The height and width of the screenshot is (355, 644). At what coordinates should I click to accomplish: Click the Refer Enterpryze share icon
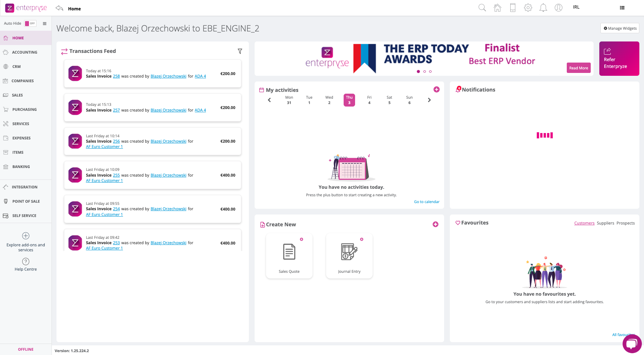[607, 51]
